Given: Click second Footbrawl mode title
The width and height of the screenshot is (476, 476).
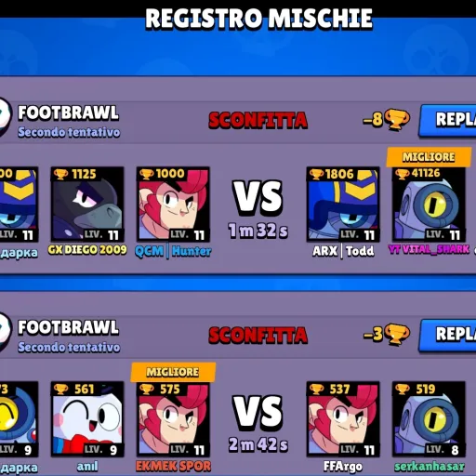Looking at the screenshot, I should [x=68, y=327].
